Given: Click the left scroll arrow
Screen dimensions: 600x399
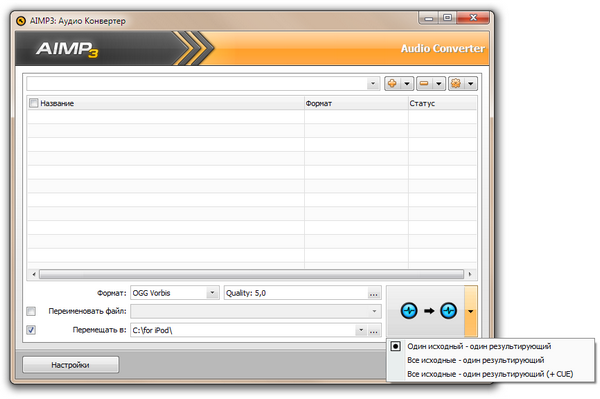Looking at the screenshot, I should 34,274.
